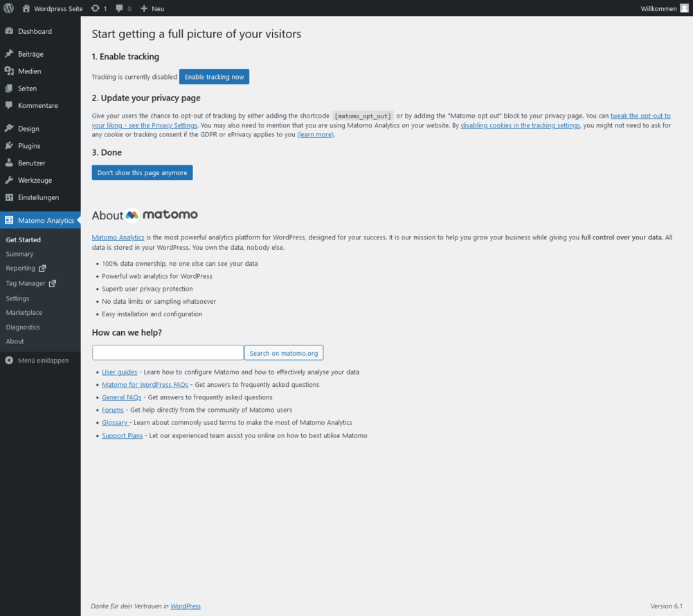Collapse the menu with Menü einklappen
Screen dimensions: 693x616
tap(37, 360)
